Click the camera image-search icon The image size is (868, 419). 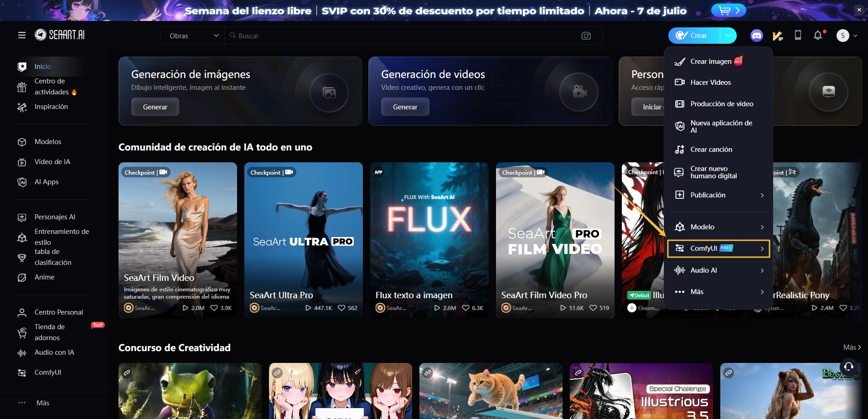pos(586,36)
